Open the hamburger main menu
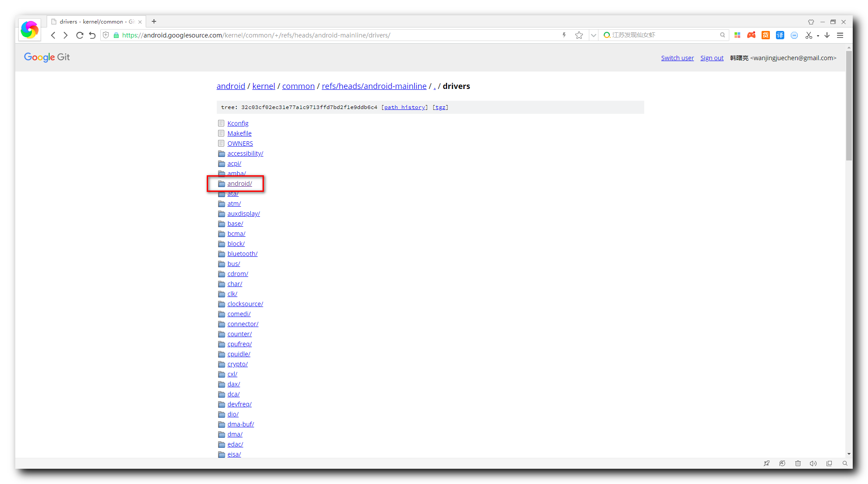This screenshot has width=868, height=484. point(840,35)
